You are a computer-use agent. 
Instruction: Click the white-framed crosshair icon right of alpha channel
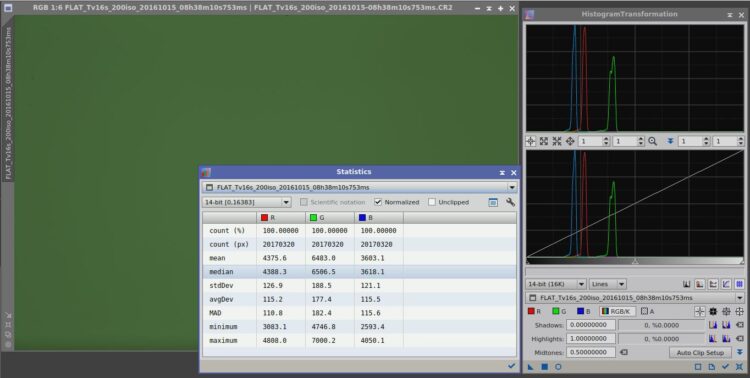click(x=700, y=311)
